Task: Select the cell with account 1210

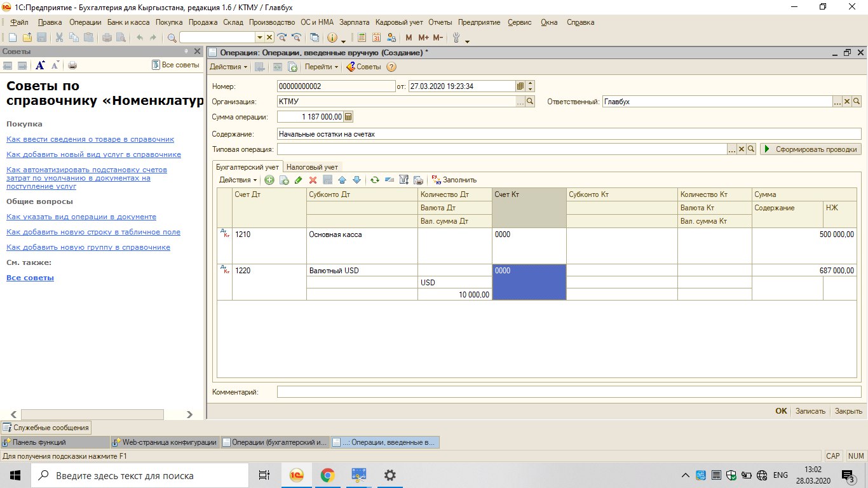Action: coord(269,245)
